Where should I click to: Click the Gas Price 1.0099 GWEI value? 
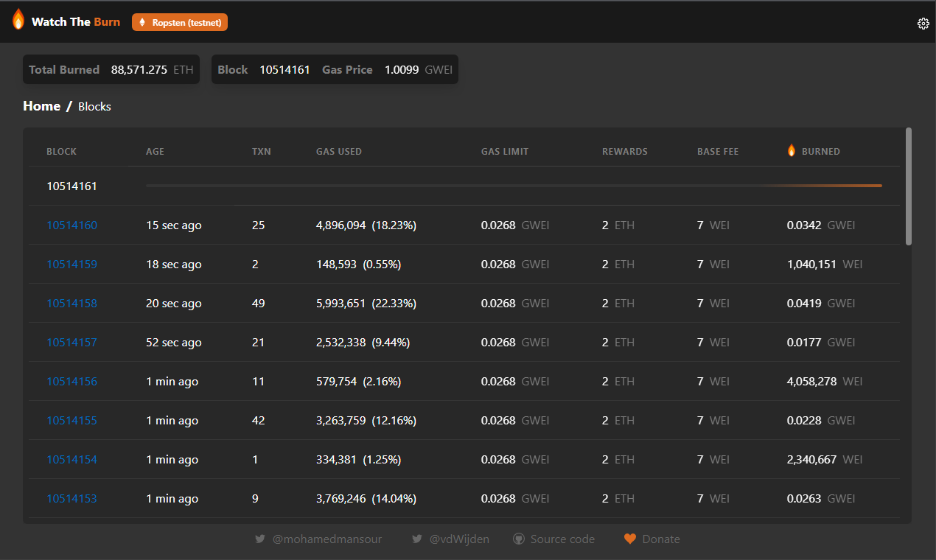(x=419, y=70)
